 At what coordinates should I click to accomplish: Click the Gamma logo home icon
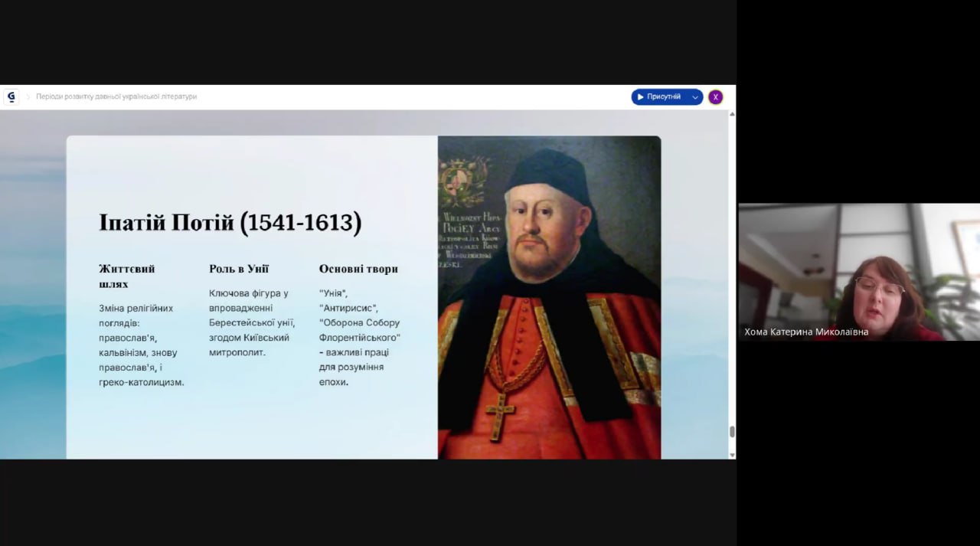[11, 96]
